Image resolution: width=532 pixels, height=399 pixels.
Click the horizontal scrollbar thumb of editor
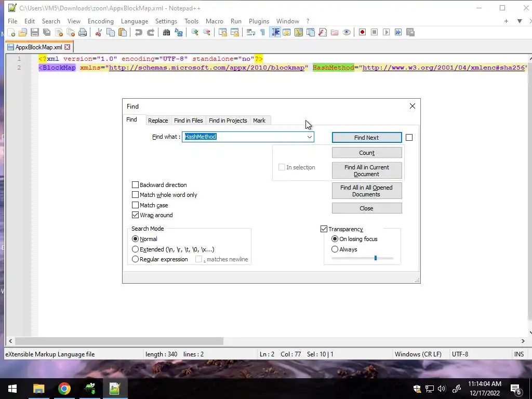pyautogui.click(x=119, y=341)
